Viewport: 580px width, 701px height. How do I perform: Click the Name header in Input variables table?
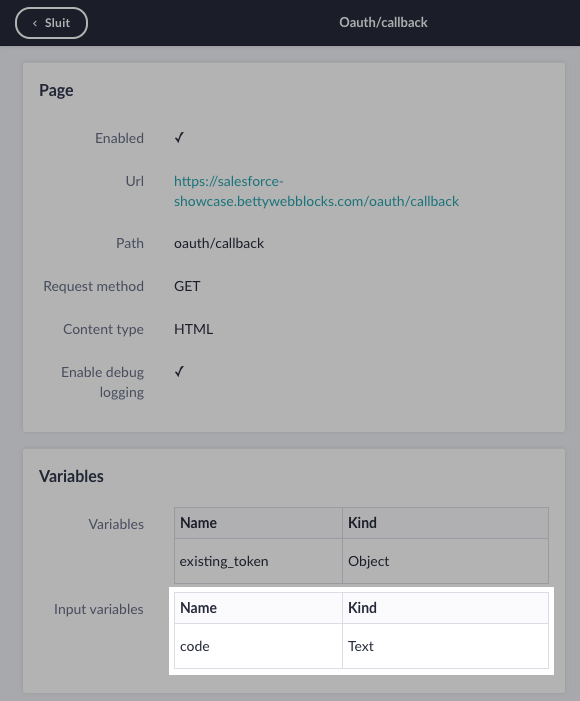pyautogui.click(x=199, y=608)
